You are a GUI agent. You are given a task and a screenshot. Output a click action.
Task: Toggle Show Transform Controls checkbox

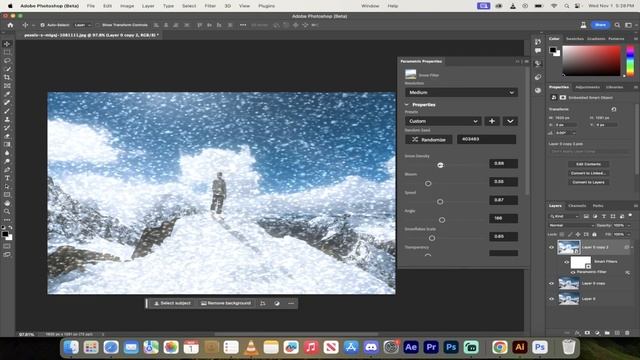(98, 25)
